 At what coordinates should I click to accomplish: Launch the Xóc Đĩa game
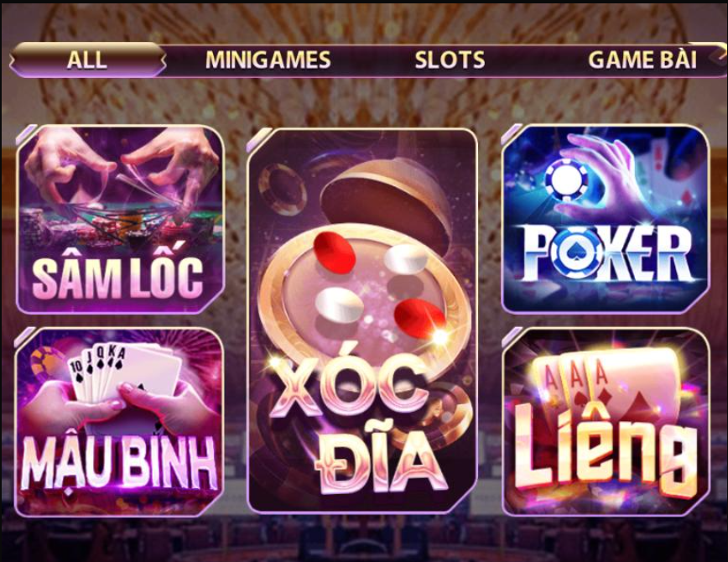362,320
